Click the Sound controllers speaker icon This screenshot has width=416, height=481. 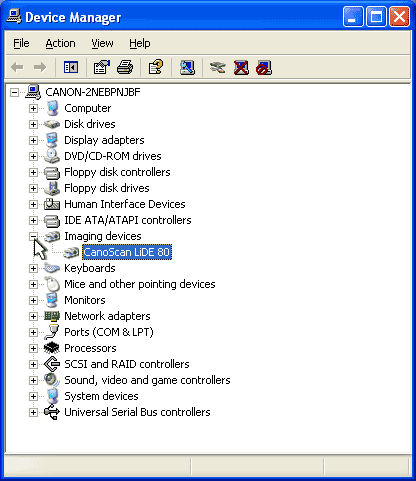click(52, 380)
